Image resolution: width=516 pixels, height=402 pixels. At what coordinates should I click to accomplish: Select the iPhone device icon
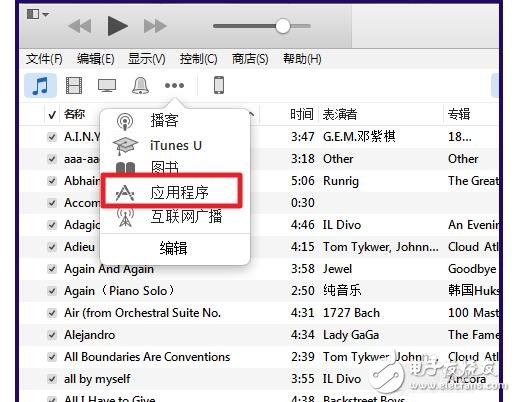pyautogui.click(x=219, y=85)
